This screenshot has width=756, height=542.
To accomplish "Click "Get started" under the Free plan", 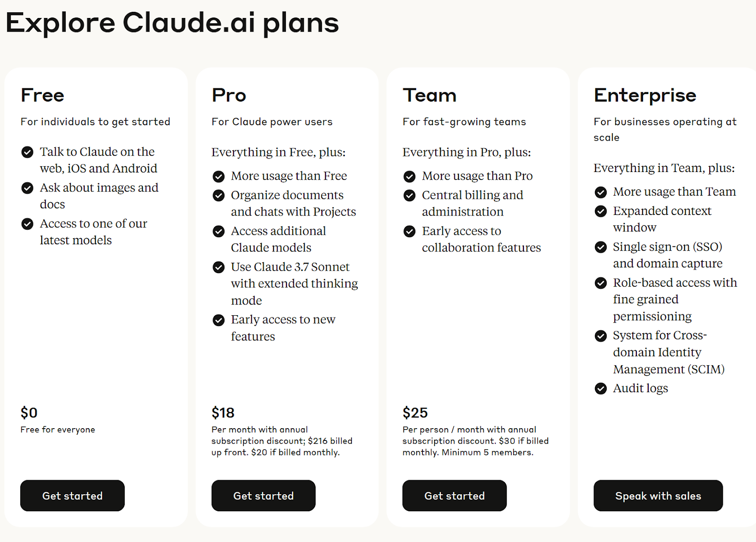I will [x=72, y=496].
